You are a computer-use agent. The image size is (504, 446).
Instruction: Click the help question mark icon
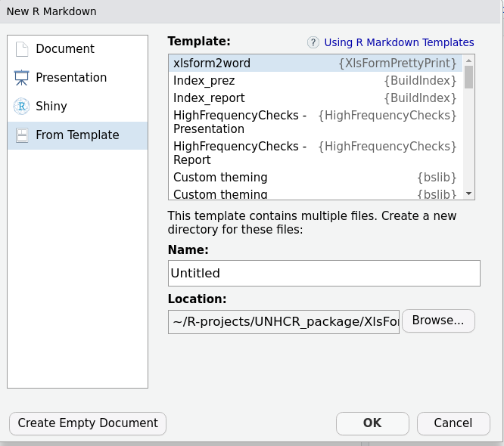(x=313, y=42)
